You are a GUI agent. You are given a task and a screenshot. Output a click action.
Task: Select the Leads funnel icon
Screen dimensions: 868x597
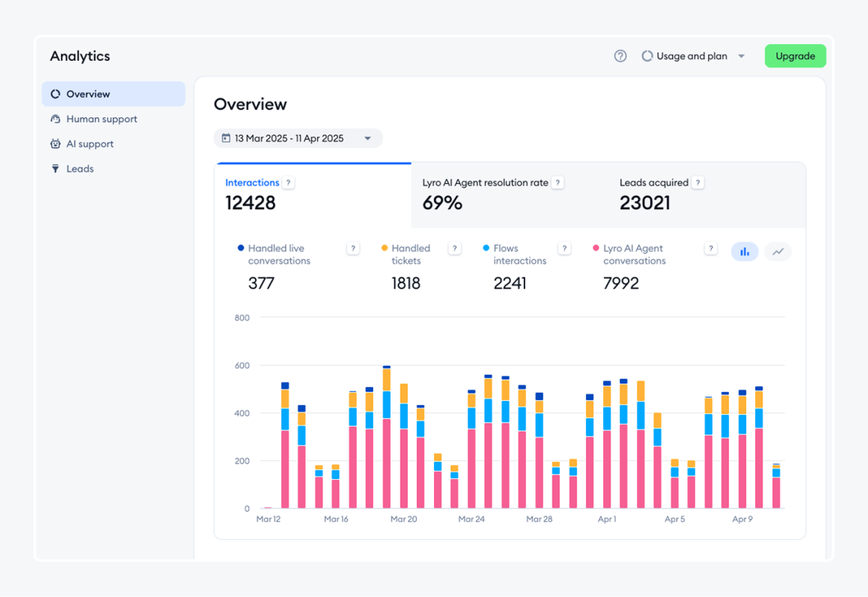56,169
